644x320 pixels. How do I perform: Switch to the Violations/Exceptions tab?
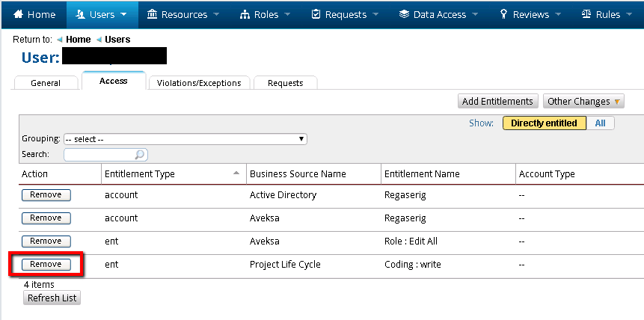tap(199, 83)
